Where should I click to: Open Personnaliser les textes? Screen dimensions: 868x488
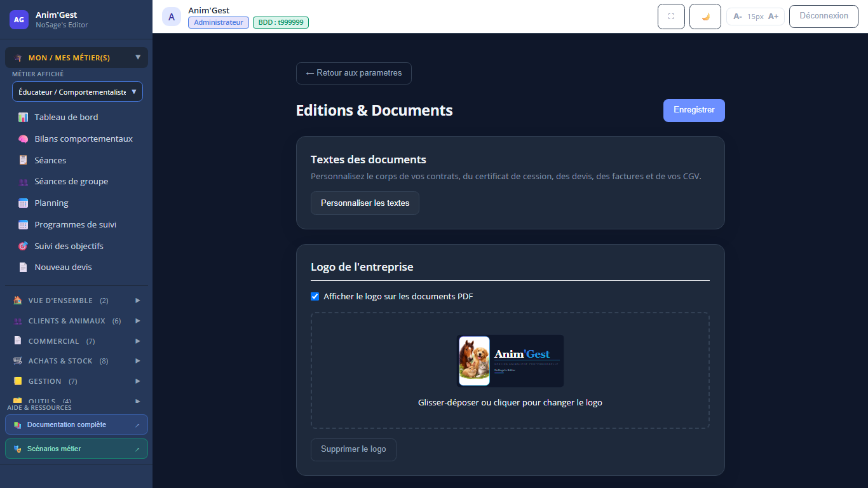click(x=365, y=203)
